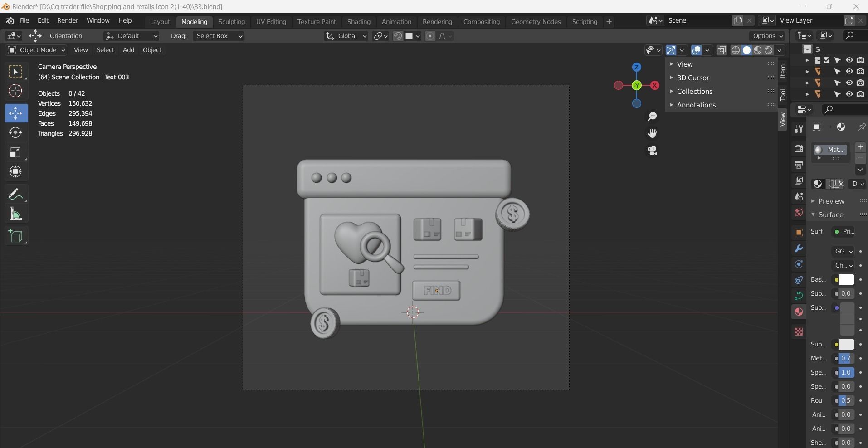868x448 pixels.
Task: Switch to the UV Editing workspace tab
Action: coord(271,22)
